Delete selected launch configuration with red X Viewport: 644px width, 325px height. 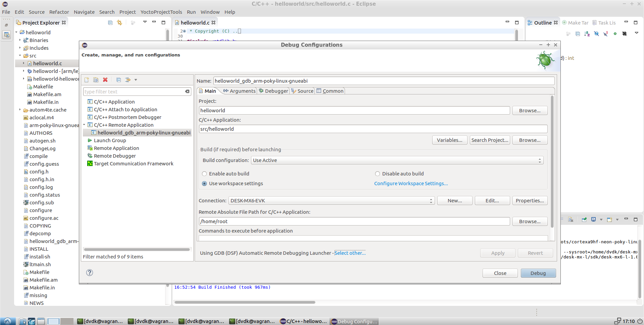tap(105, 80)
